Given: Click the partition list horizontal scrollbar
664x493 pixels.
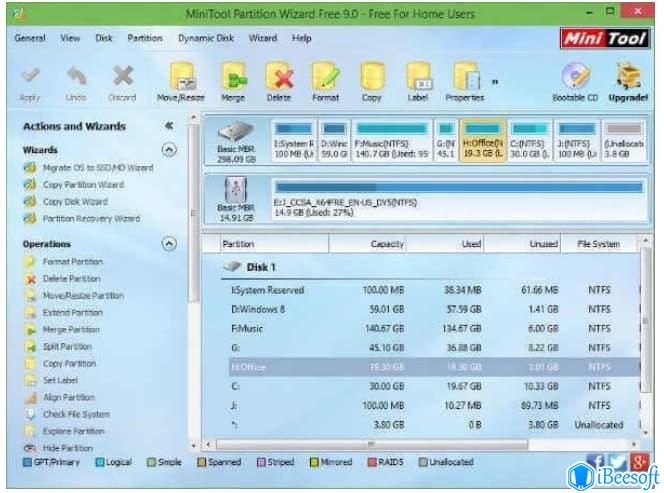Looking at the screenshot, I should 372,444.
